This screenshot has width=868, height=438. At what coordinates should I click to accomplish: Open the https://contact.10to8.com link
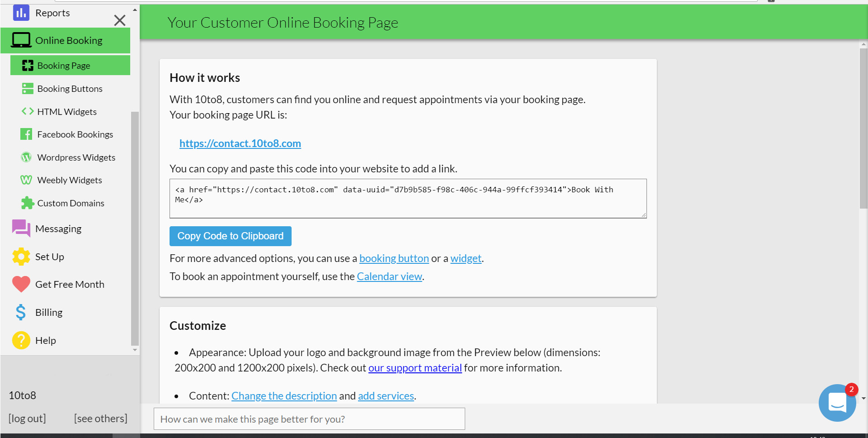pos(240,143)
